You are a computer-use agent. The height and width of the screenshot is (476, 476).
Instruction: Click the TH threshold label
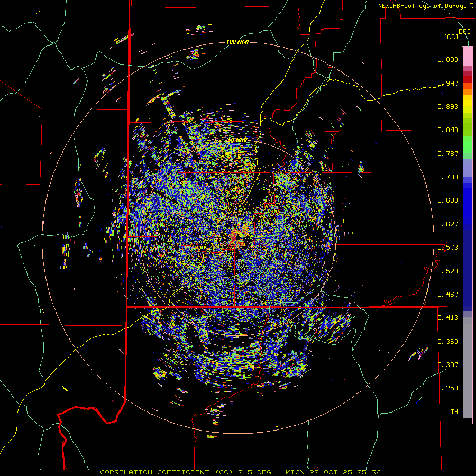454,412
